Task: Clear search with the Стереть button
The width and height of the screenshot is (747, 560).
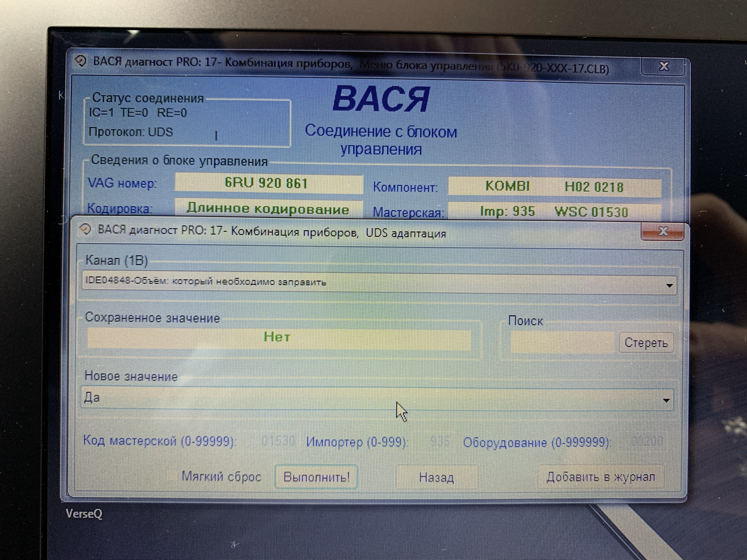Action: point(646,343)
